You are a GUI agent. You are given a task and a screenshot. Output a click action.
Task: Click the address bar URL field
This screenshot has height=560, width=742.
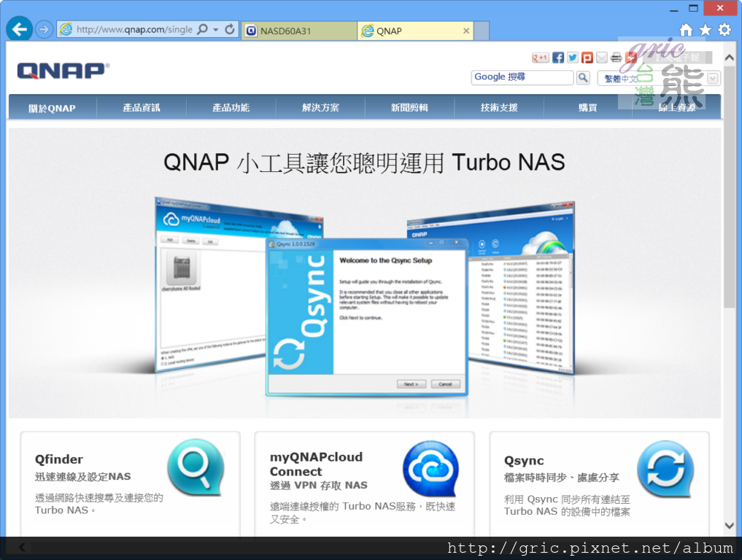coord(134,29)
